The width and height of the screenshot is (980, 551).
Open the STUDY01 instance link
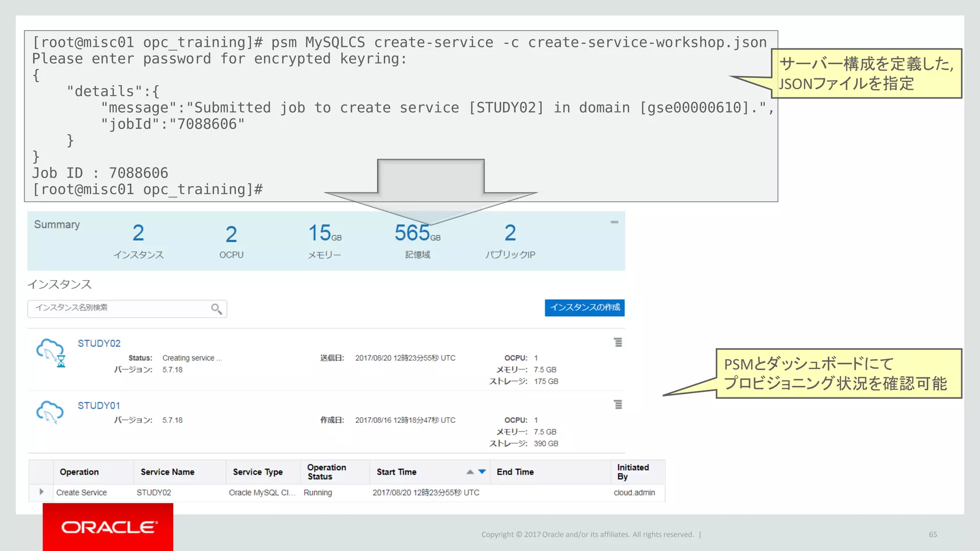point(99,406)
